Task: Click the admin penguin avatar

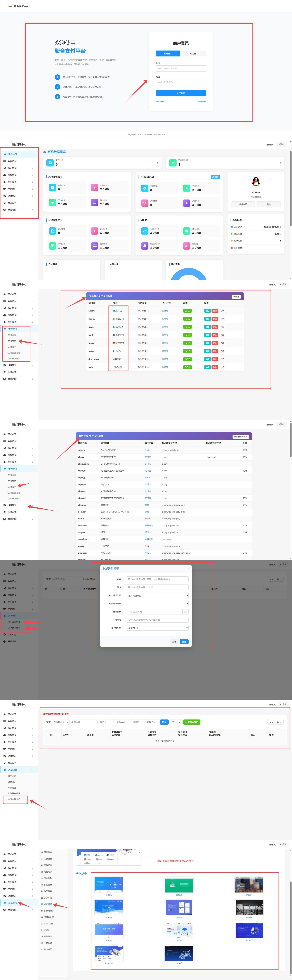Action: [256, 182]
